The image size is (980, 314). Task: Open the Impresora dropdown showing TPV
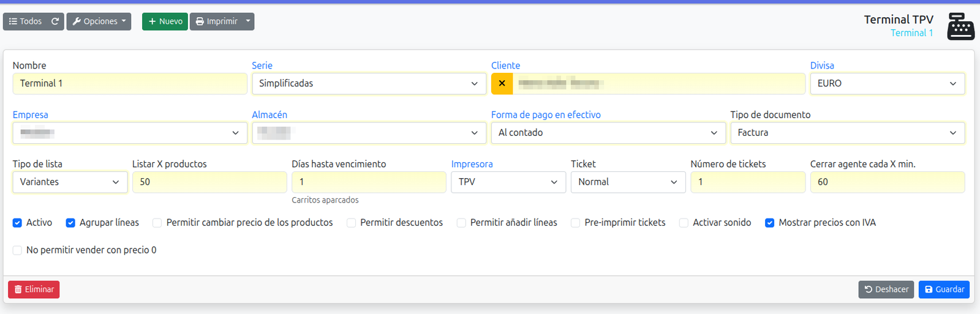click(x=508, y=182)
